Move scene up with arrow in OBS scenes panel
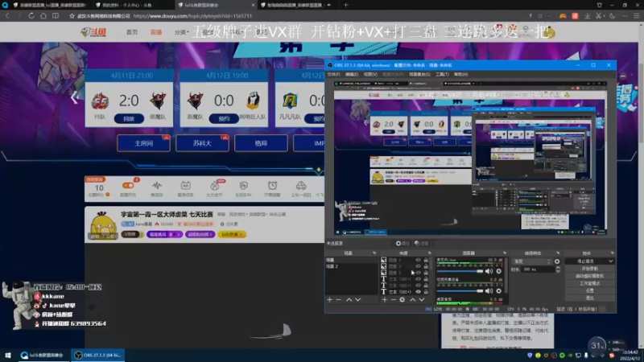The height and width of the screenshot is (362, 644). pos(349,299)
